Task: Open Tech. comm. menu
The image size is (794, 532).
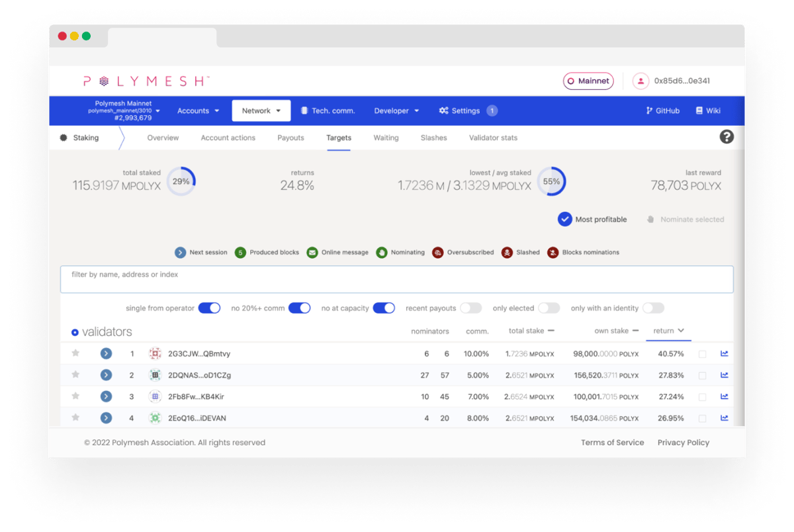Action: coord(328,111)
